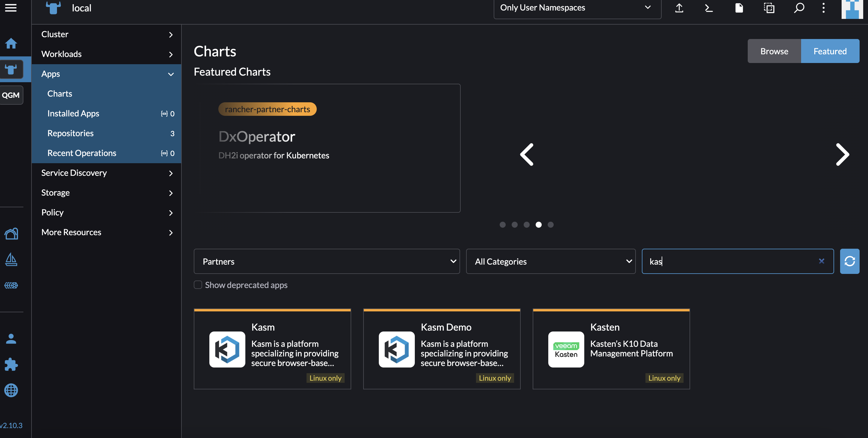Switch to Featured view
This screenshot has width=868, height=438.
tap(830, 51)
